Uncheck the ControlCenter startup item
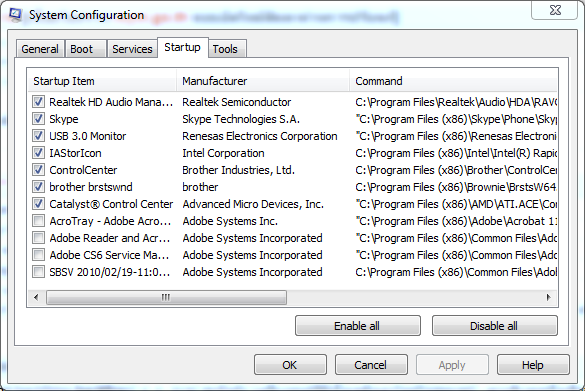 tap(38, 170)
